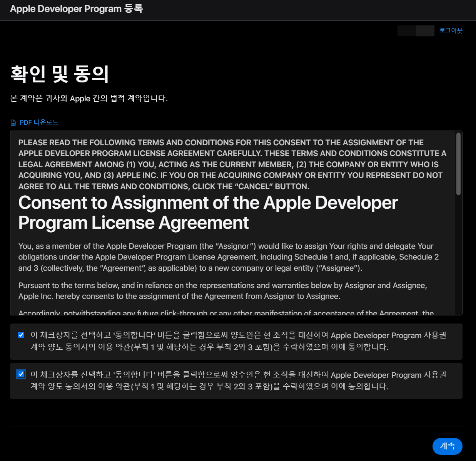Click the 'PLEASE READ THE FOLLOWING TERMS' paragraph
The height and width of the screenshot is (461, 476).
(x=232, y=164)
